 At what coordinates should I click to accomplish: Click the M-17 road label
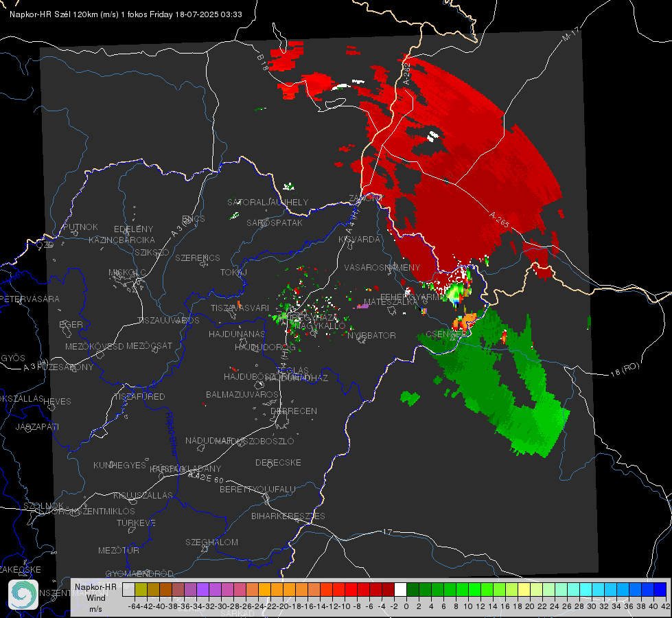(570, 34)
